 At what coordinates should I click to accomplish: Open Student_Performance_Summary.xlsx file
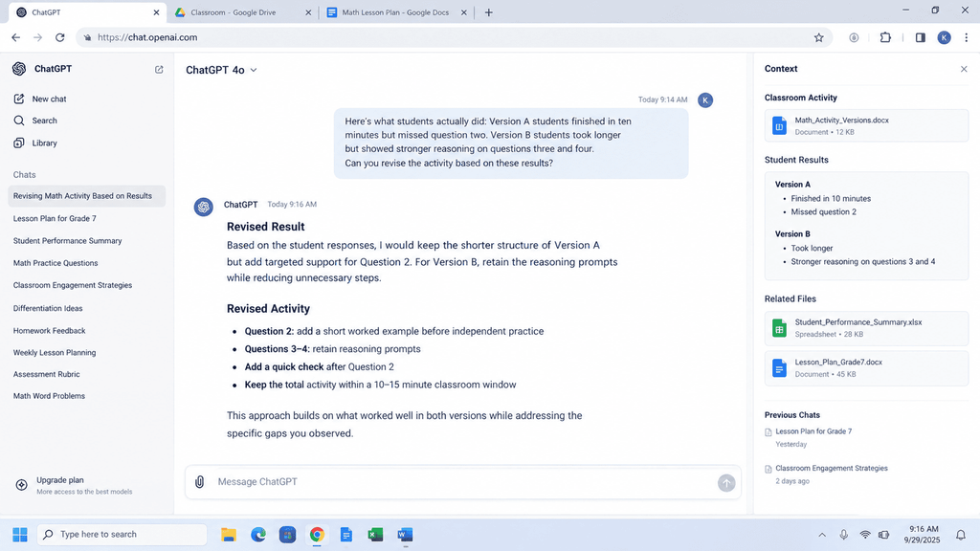[x=866, y=328]
